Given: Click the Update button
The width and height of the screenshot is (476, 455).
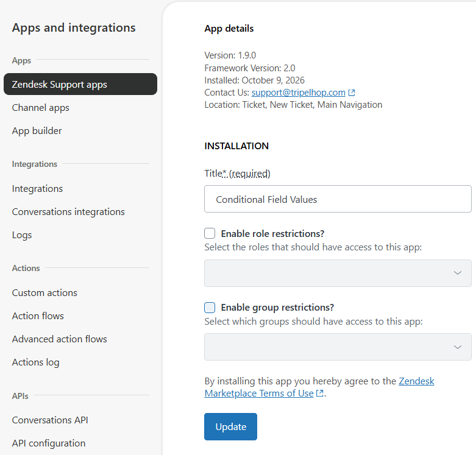Looking at the screenshot, I should [x=230, y=426].
